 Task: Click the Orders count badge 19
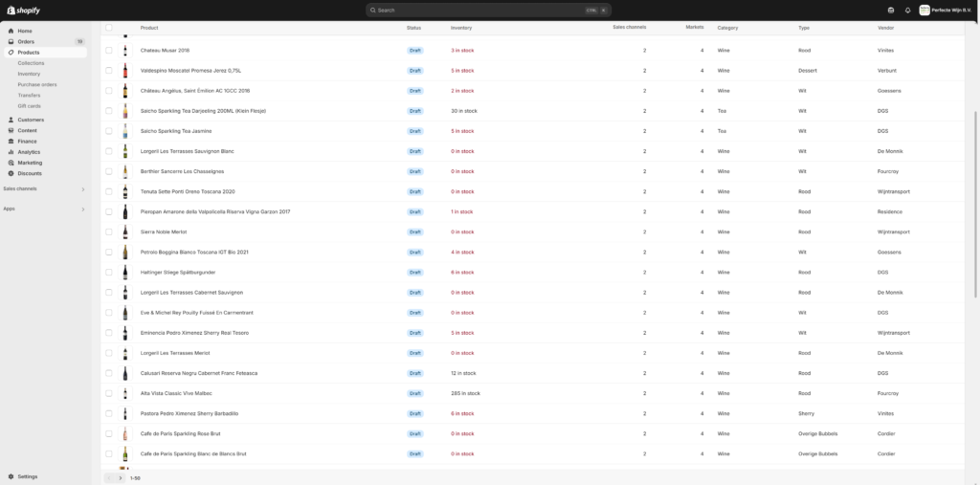79,41
